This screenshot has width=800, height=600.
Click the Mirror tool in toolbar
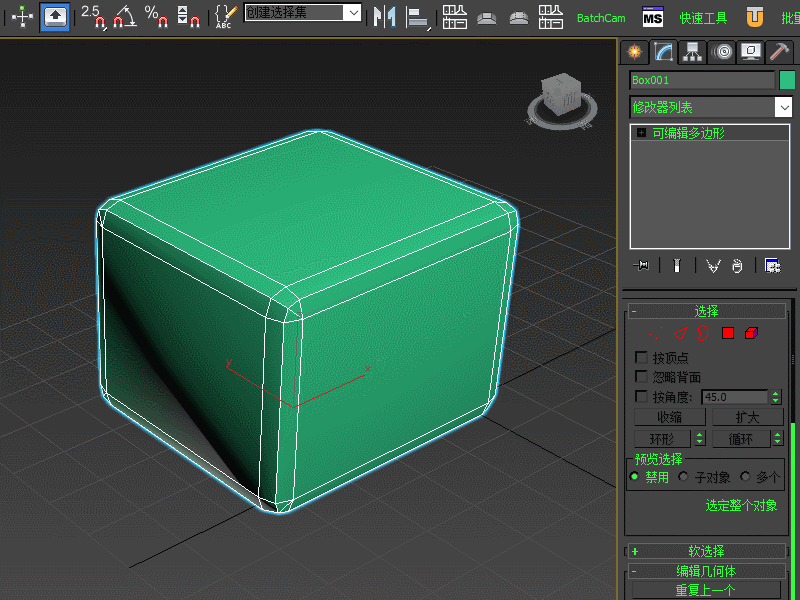click(383, 16)
